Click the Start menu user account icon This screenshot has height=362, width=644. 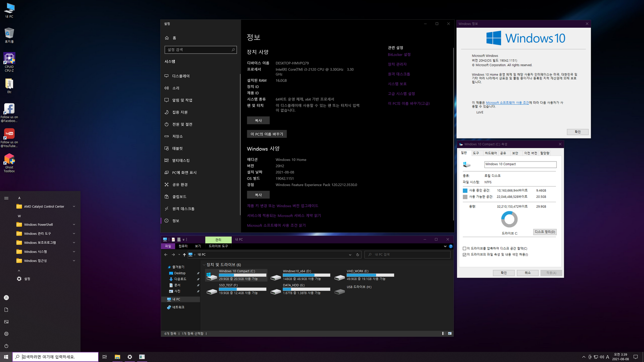point(6,298)
